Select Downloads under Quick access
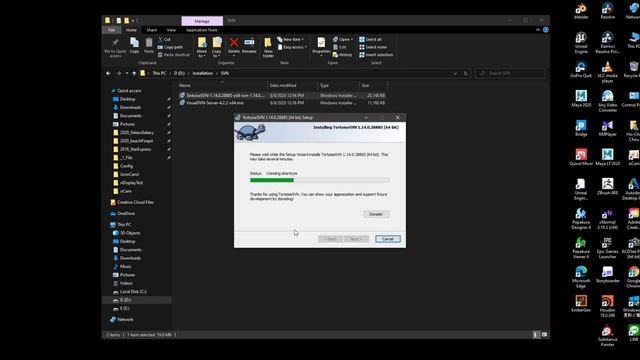This screenshot has height=360, width=640. pos(130,107)
